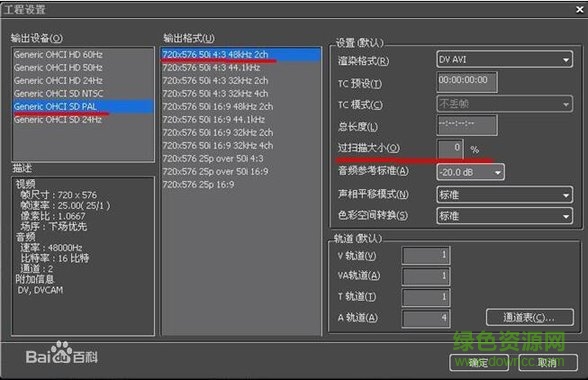Viewport: 588px width, 380px height.
Task: Click the TC 预设 timecode field
Action: (467, 82)
